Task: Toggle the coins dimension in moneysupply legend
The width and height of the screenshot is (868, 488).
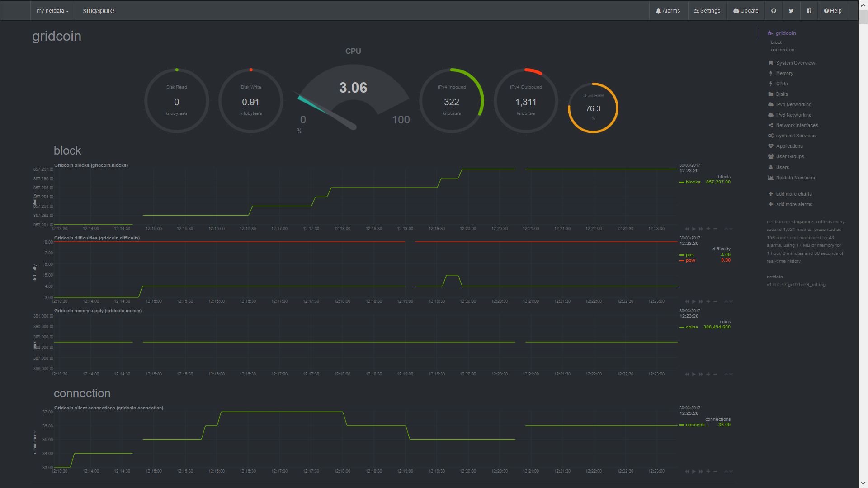Action: (691, 327)
